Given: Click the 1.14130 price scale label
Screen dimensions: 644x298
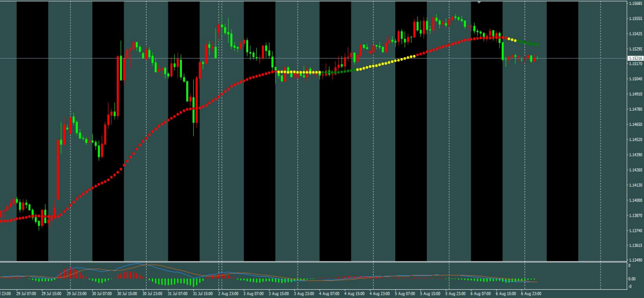Looking at the screenshot, I should (x=635, y=185).
